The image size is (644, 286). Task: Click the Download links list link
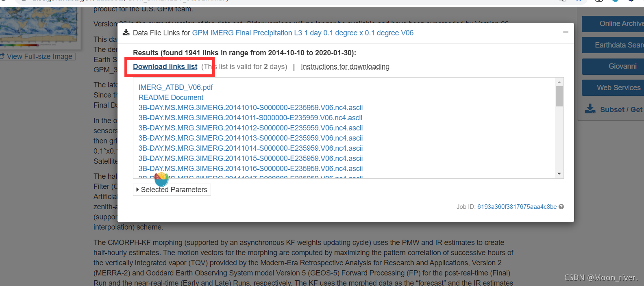(x=165, y=67)
